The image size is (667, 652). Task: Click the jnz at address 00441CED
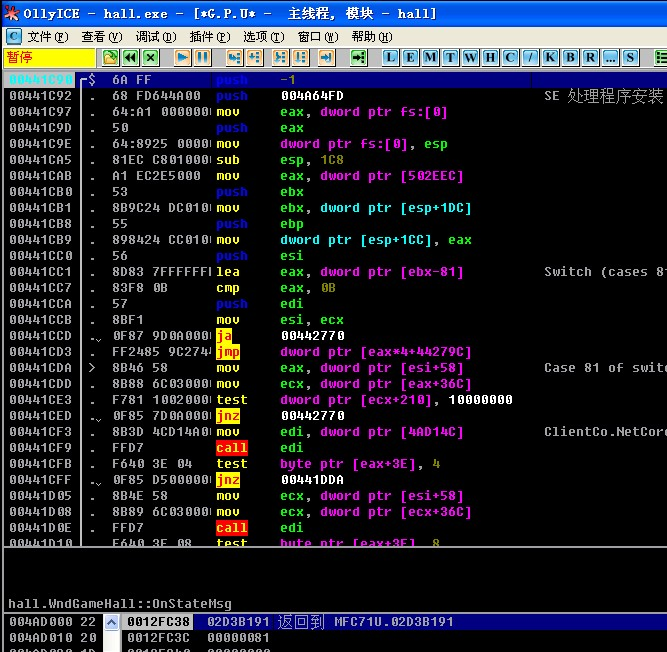tap(280, 416)
